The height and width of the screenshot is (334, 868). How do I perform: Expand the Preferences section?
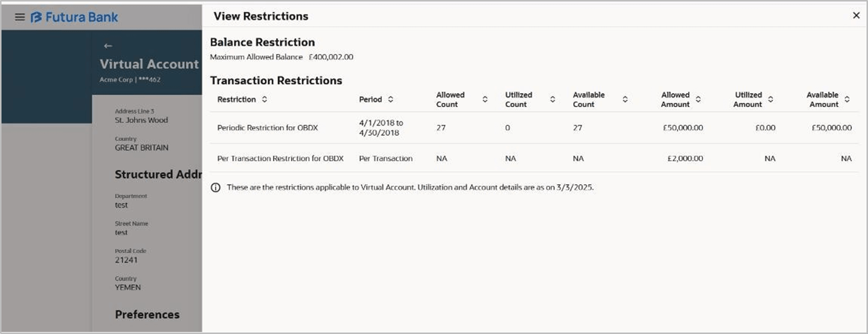coord(147,314)
